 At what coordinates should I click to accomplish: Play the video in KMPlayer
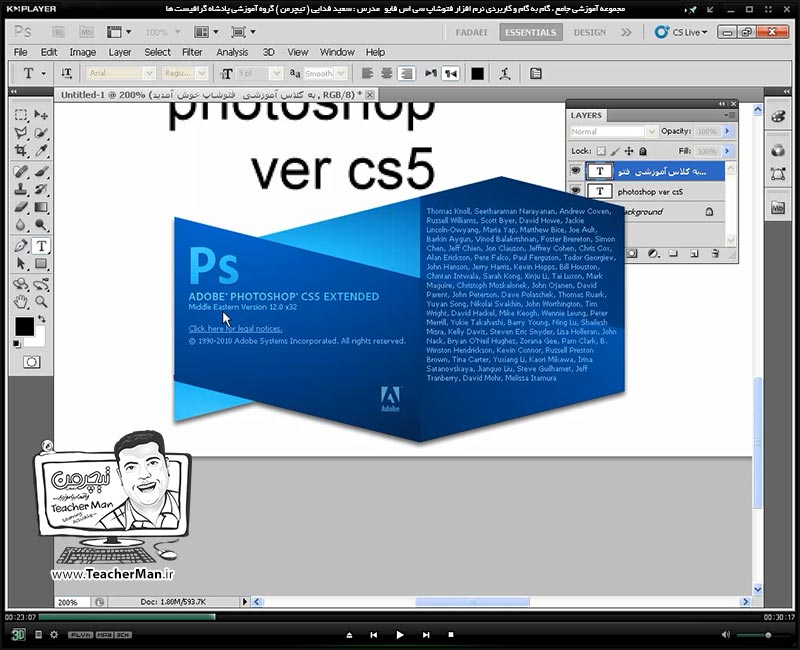click(399, 635)
